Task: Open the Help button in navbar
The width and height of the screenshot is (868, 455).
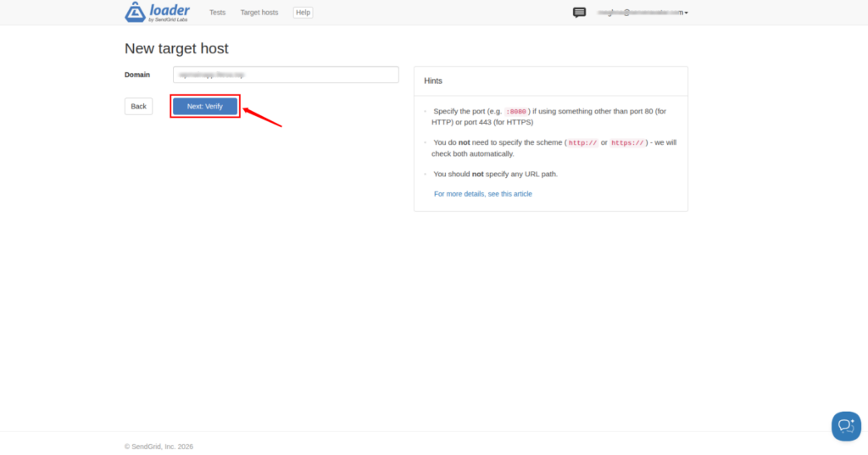Action: [303, 12]
